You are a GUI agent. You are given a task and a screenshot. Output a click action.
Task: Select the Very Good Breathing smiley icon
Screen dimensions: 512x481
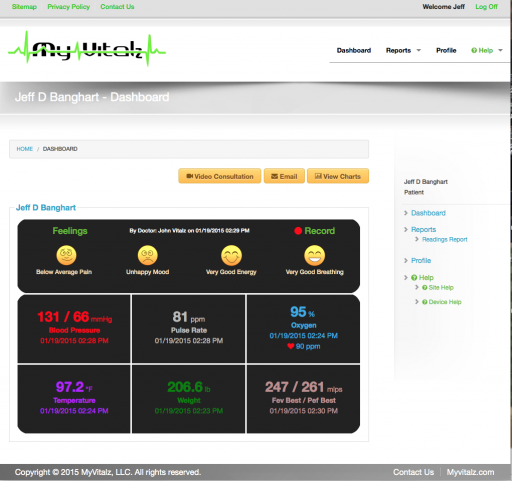coord(314,255)
